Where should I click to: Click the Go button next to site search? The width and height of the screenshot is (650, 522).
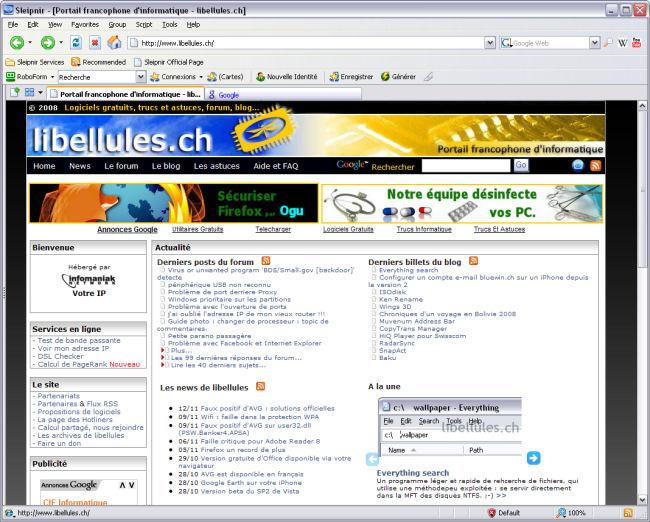[521, 165]
